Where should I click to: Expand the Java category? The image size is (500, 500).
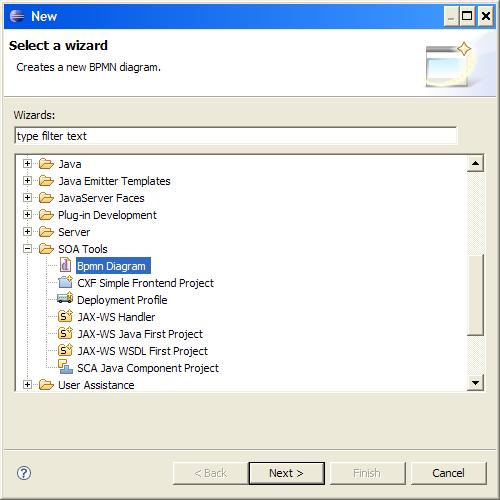click(27, 164)
